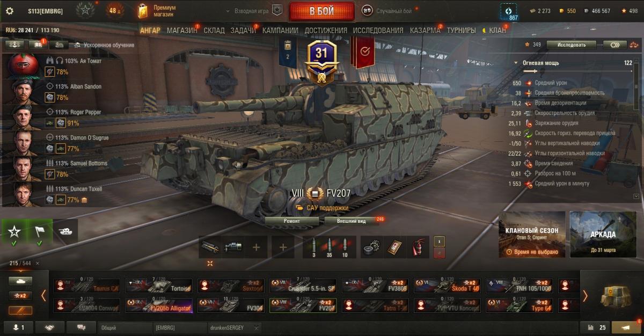Viewport: 644px width, 336px height.
Task: Click the Огневая мощь progress bar
Action: coord(578,71)
